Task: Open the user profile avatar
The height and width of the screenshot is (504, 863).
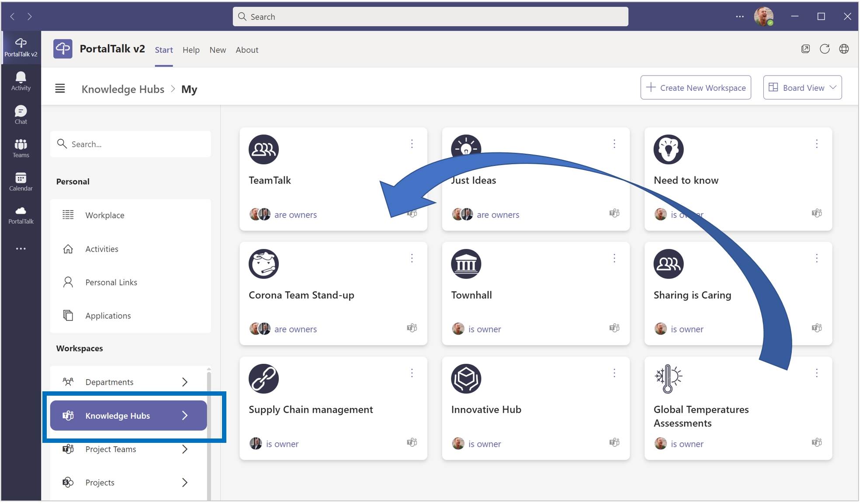Action: point(763,17)
